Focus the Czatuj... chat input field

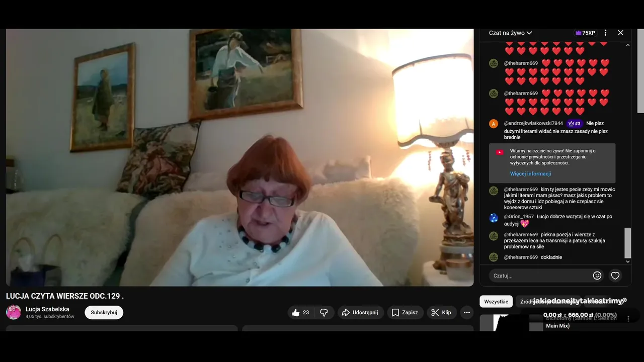[x=540, y=276]
